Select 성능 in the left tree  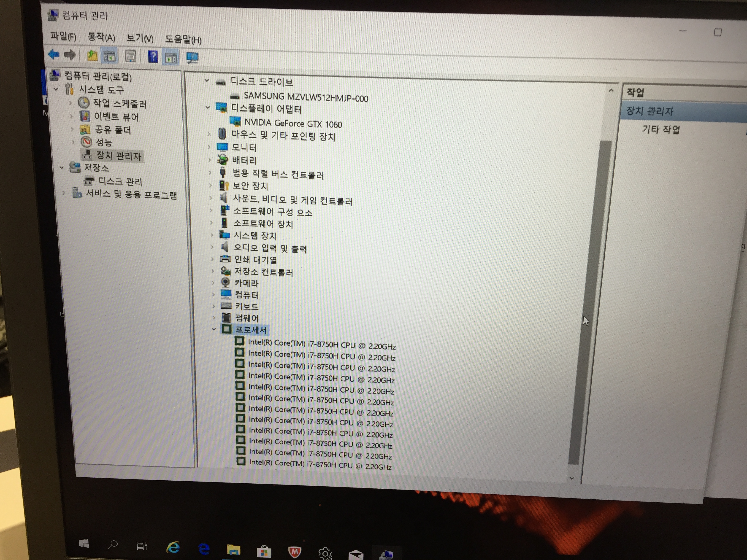point(104,143)
